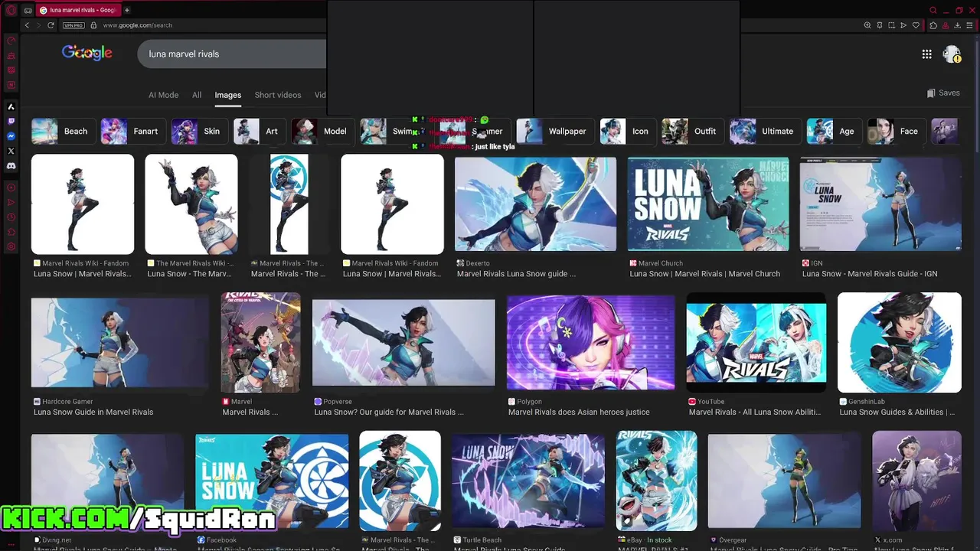Screen dimensions: 980x551
Task: Select the Images tab
Action: click(227, 95)
